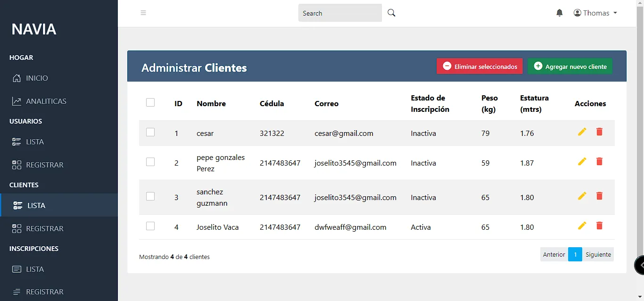Tick the checkbox for Joselito Vaca
644x301 pixels.
coord(150,226)
